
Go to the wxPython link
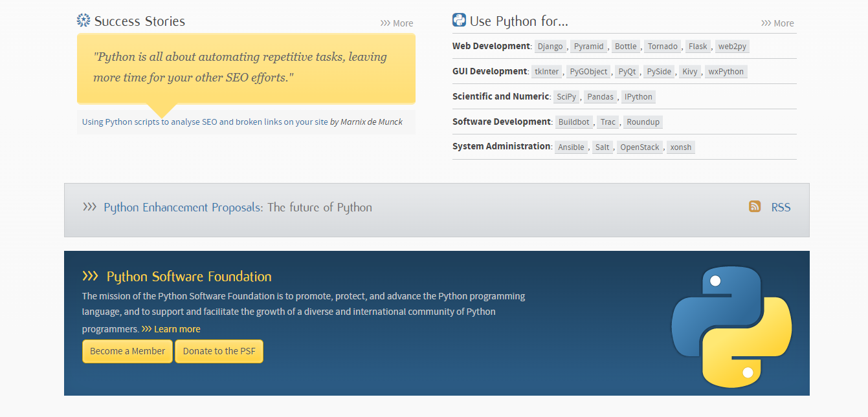click(x=726, y=72)
